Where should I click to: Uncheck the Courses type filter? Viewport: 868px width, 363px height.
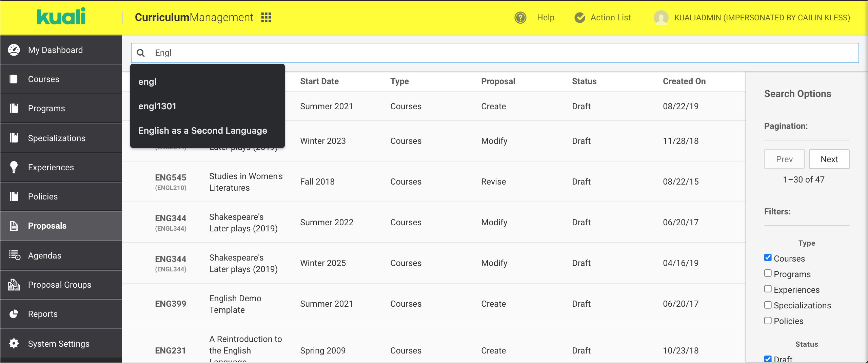768,257
